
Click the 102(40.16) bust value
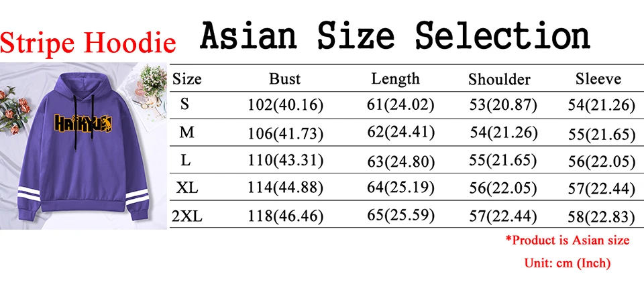[286, 105]
